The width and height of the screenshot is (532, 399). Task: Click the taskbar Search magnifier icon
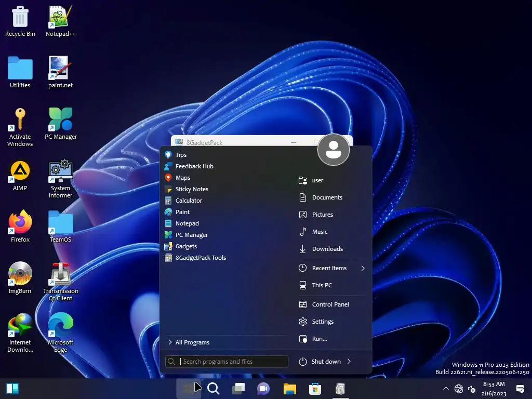point(214,389)
